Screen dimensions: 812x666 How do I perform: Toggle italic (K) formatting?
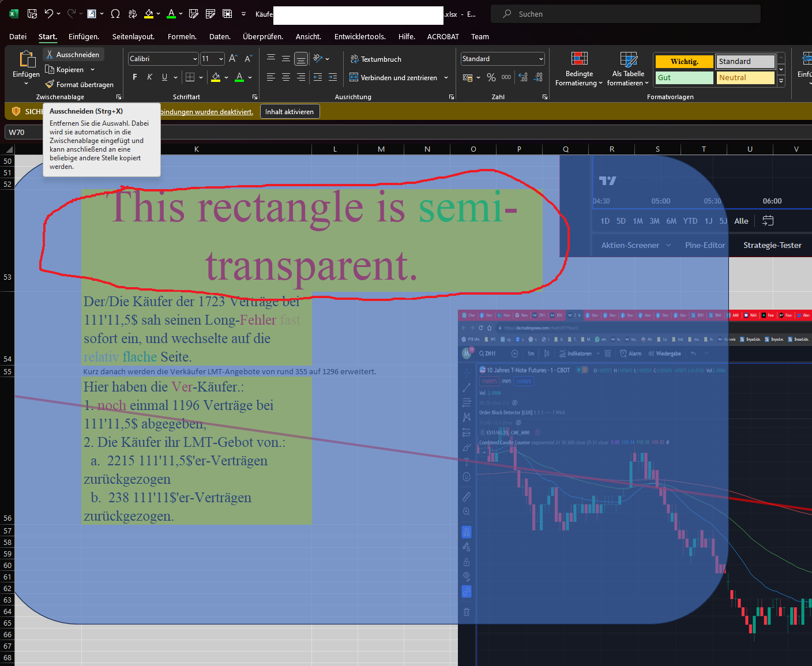coord(150,77)
